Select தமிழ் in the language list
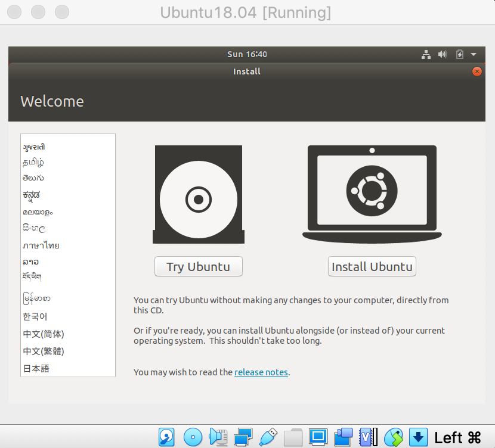 pyautogui.click(x=68, y=163)
